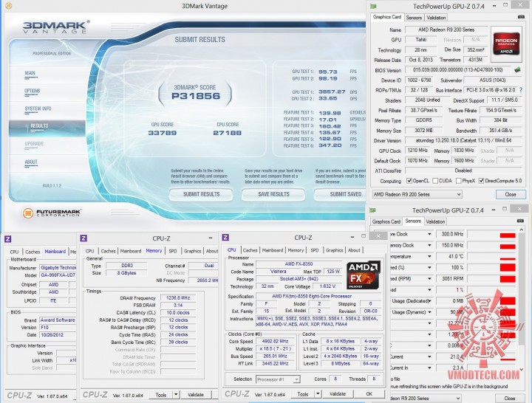Click the AMD FX Unlocked processor logo

[363, 275]
